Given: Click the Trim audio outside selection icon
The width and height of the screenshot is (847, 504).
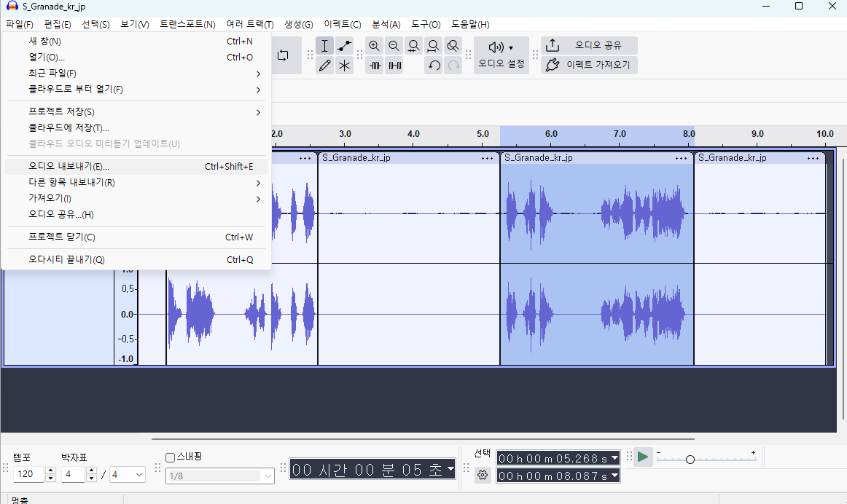Looking at the screenshot, I should (x=375, y=66).
